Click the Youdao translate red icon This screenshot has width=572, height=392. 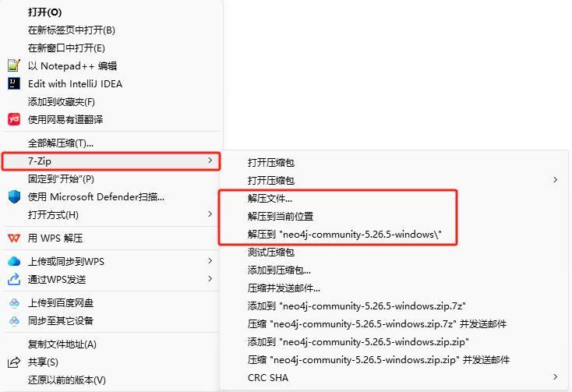pos(14,119)
